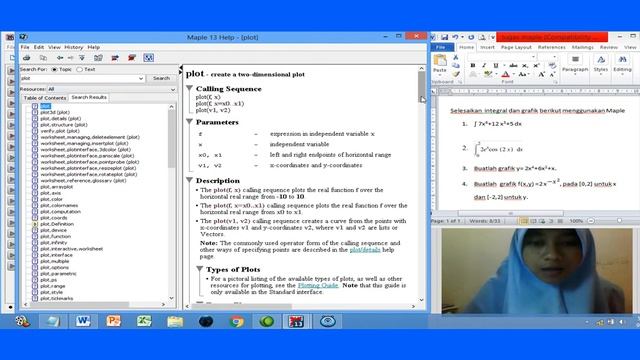The width and height of the screenshot is (640, 360).
Task: Open the View menu in Maple Help
Action: click(x=54, y=47)
